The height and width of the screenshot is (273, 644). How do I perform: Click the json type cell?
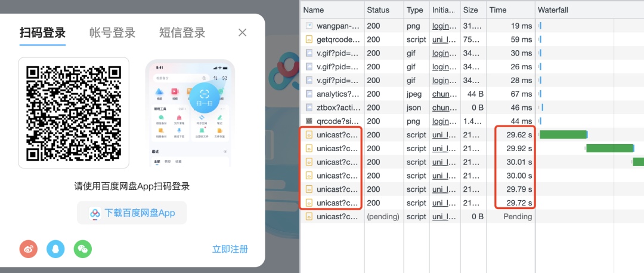(x=414, y=108)
